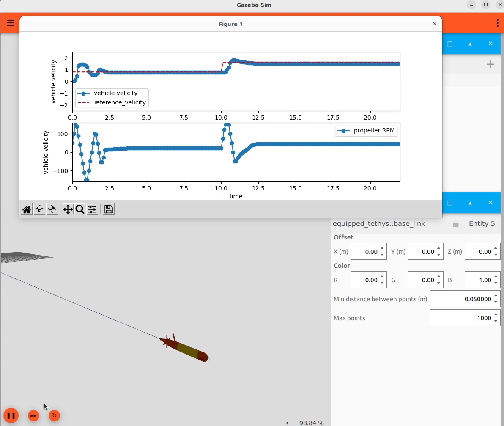Screen dimensions: 504x426
Task: Click the propeller RPM legend
Action: click(366, 131)
